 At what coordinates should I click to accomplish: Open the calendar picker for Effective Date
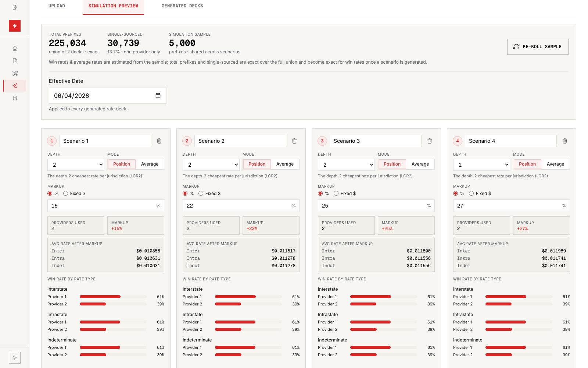tap(158, 96)
